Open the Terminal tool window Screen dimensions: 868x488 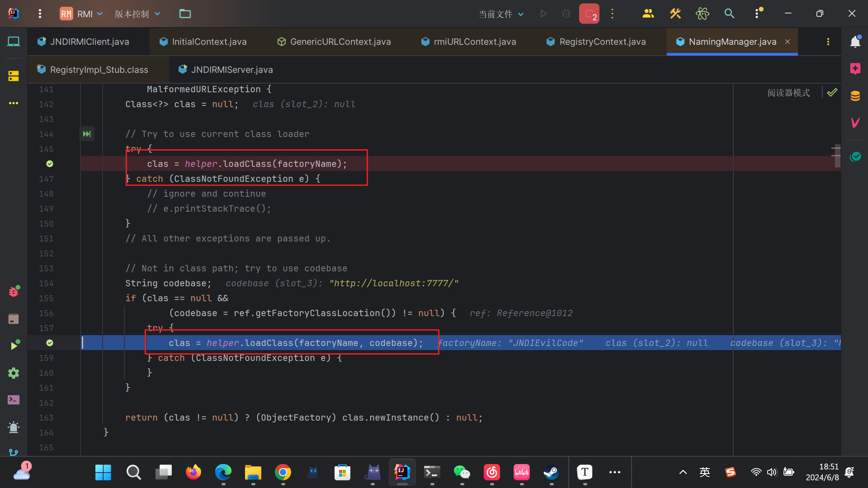coord(14,400)
